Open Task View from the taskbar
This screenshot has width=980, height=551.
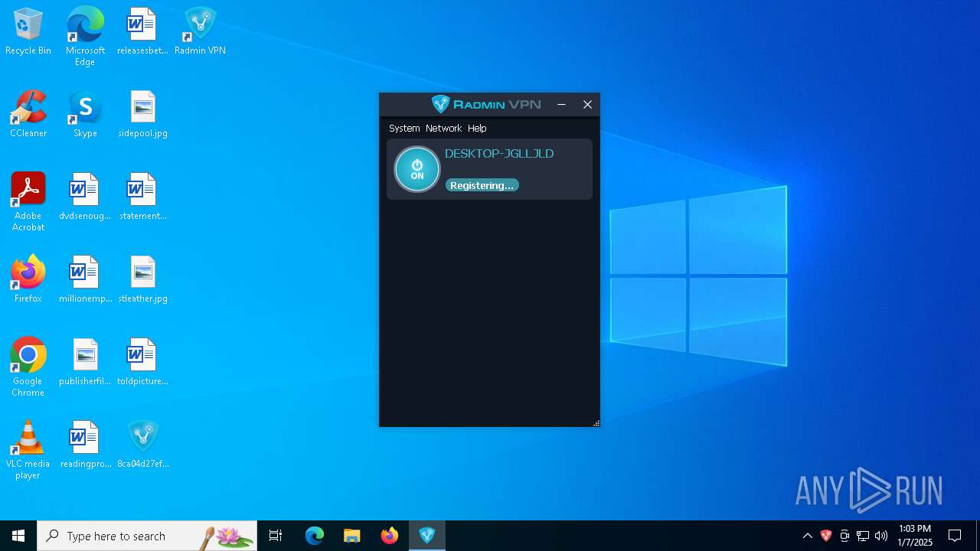pos(276,536)
